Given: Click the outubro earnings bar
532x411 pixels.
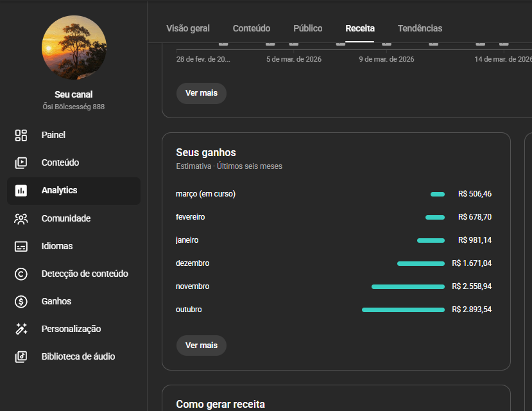Looking at the screenshot, I should pyautogui.click(x=403, y=310).
